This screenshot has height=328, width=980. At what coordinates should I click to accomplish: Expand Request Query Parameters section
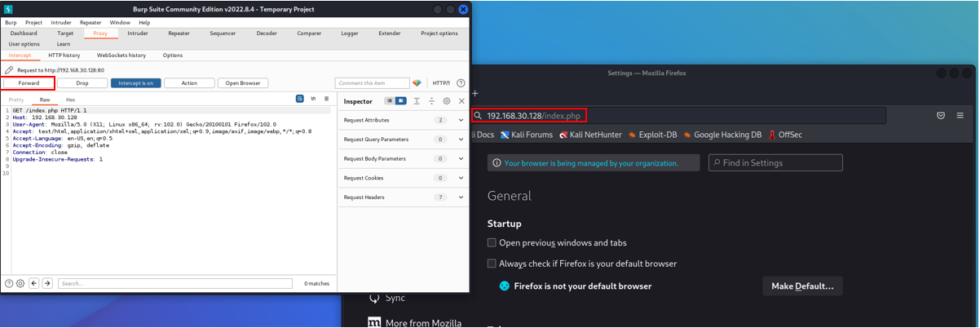click(x=403, y=140)
